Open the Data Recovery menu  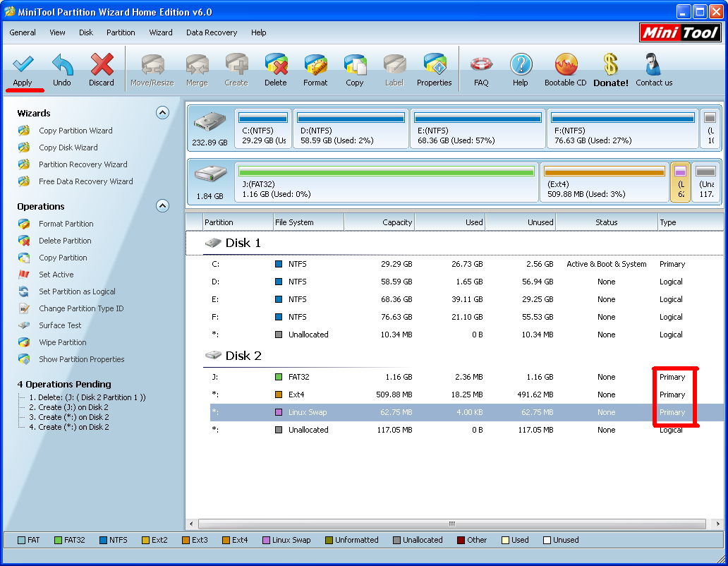[x=212, y=32]
